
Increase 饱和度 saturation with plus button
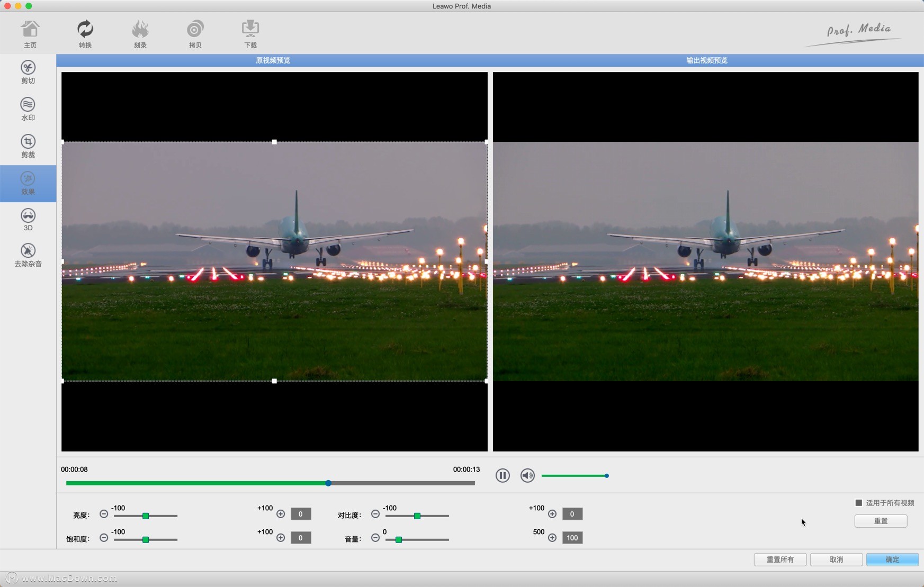(281, 538)
